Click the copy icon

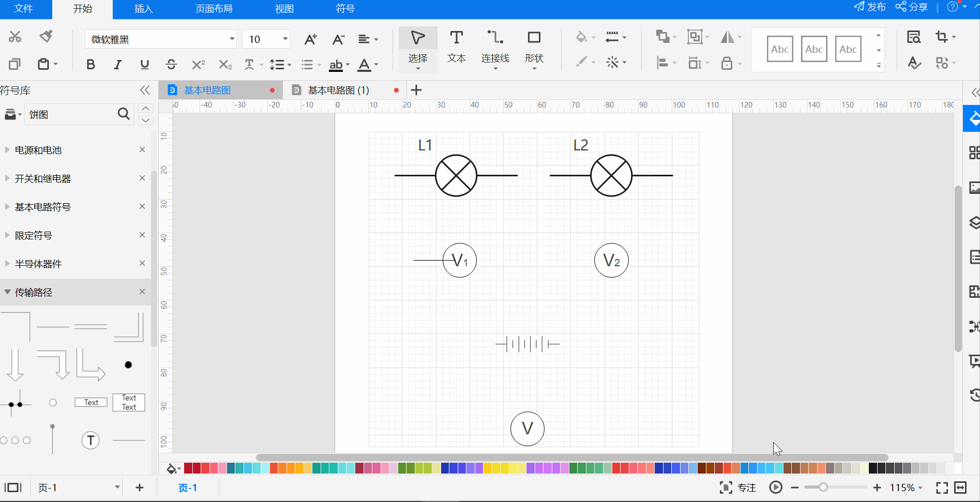14,64
